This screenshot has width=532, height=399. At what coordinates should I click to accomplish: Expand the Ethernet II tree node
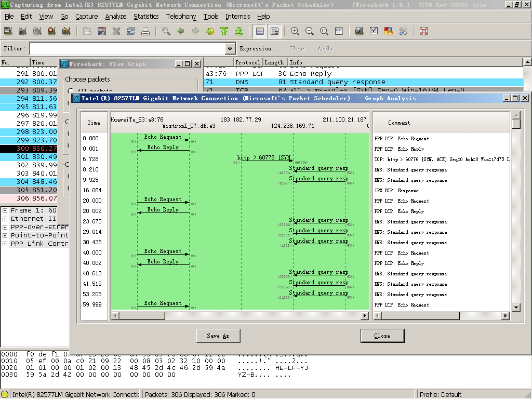[x=5, y=219]
